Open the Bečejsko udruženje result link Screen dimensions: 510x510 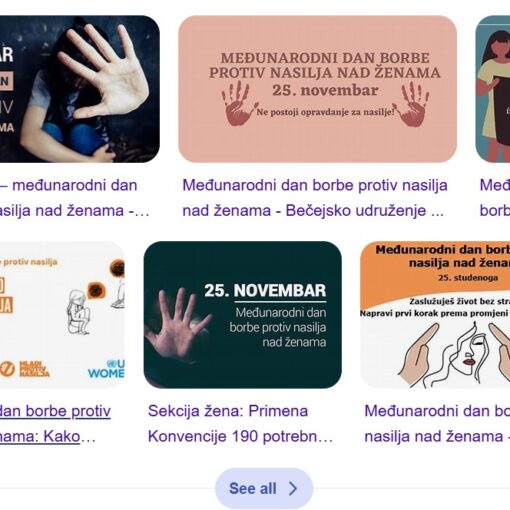point(315,198)
